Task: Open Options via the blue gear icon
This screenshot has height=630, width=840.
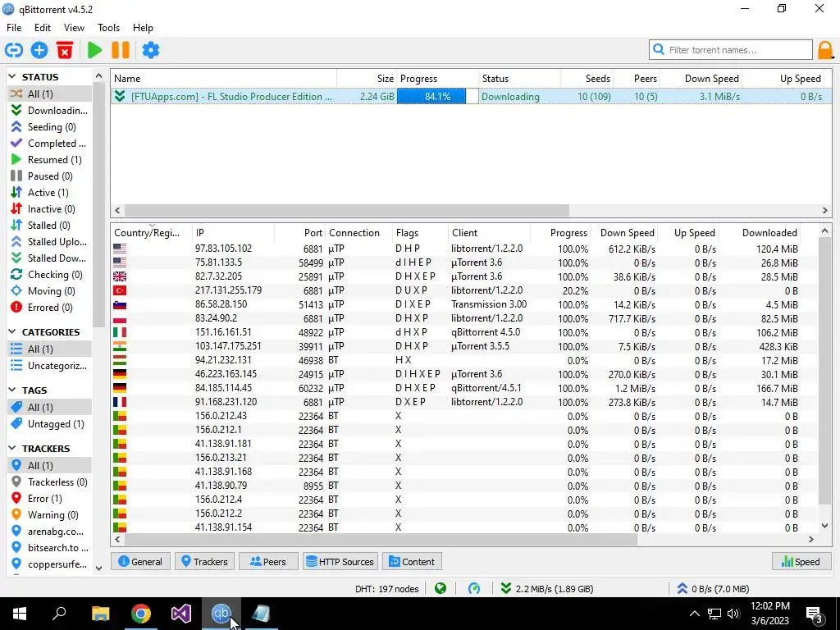Action: (x=151, y=50)
